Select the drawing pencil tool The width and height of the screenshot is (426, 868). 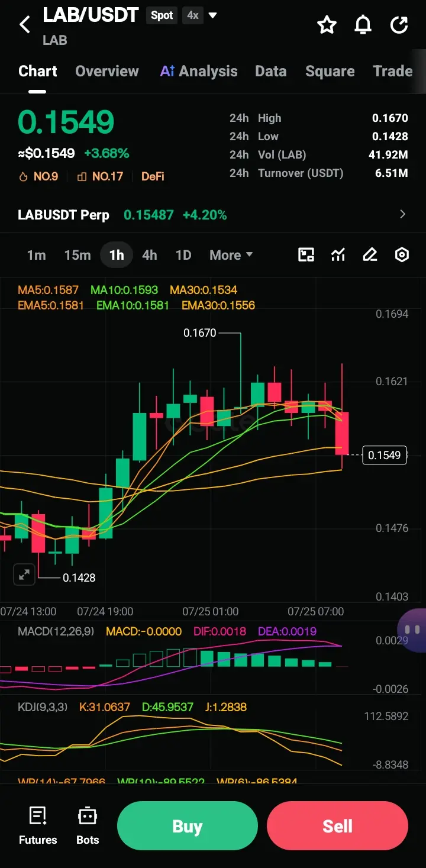click(x=370, y=255)
